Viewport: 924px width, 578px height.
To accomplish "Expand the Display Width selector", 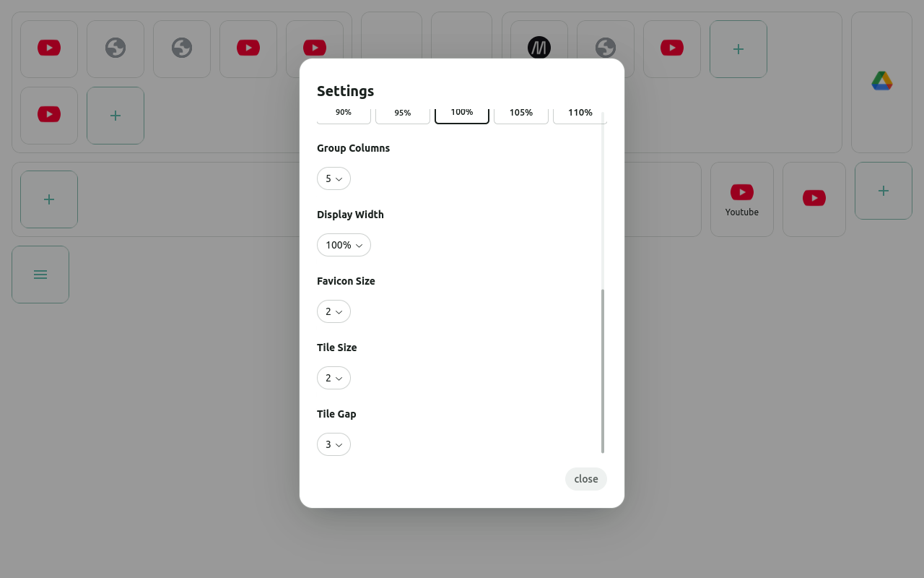I will [x=344, y=245].
